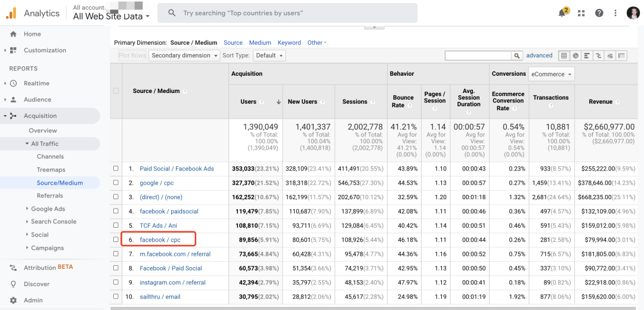Check the sailthru / email row checkbox
This screenshot has width=644, height=310.
coord(116,296)
